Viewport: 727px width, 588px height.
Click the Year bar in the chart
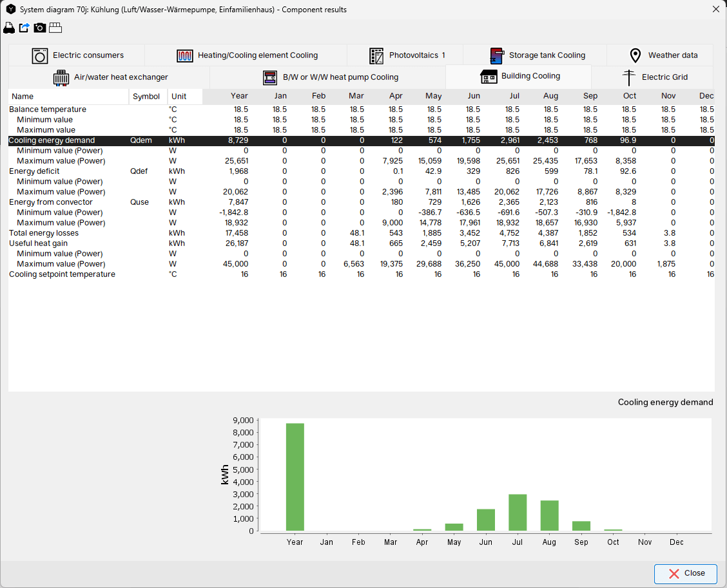click(x=295, y=477)
